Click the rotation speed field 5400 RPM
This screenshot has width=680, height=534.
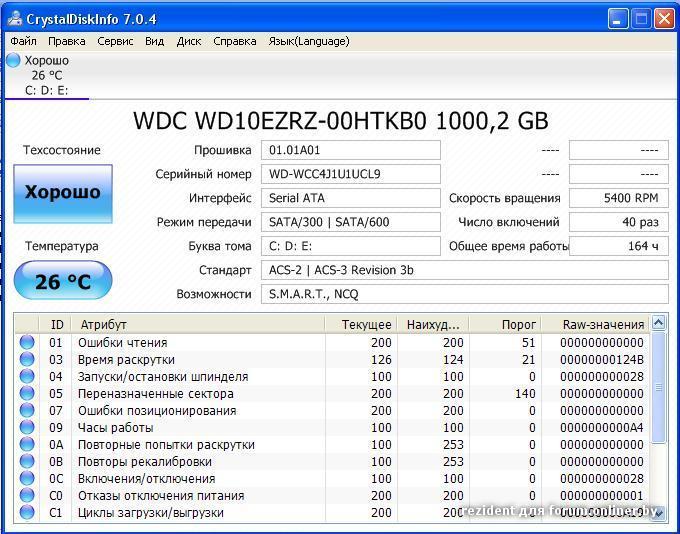[618, 198]
